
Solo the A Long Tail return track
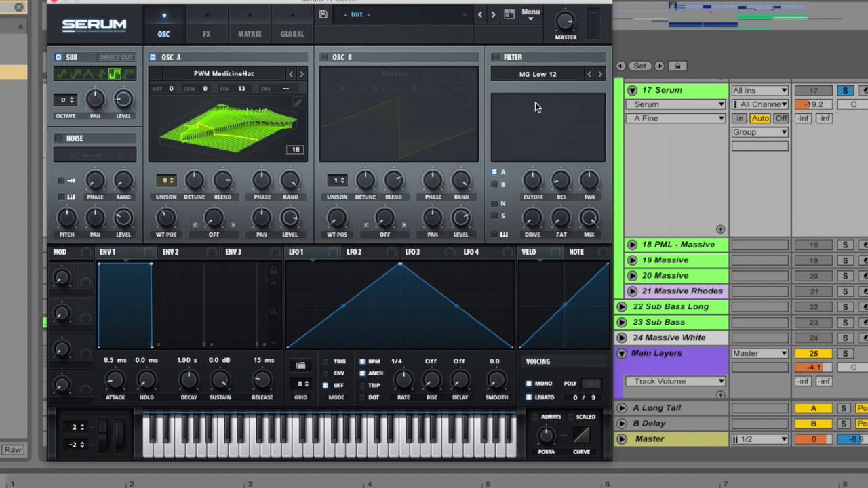click(x=844, y=408)
